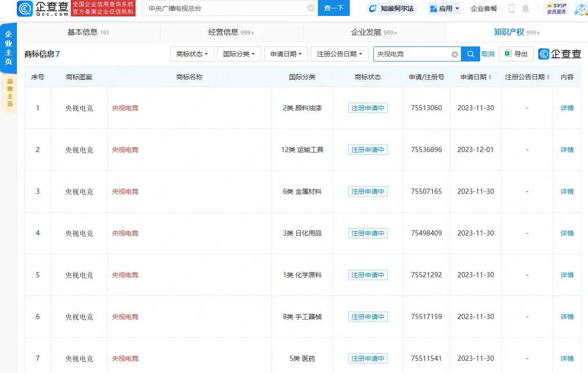This screenshot has height=373, width=588.
Task: Click the 商标信息 7 heading
Action: click(42, 54)
